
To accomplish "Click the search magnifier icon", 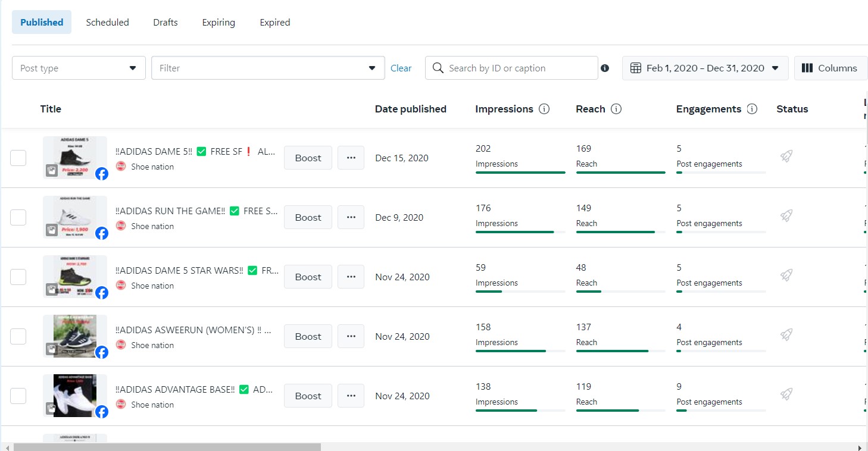I will [438, 68].
